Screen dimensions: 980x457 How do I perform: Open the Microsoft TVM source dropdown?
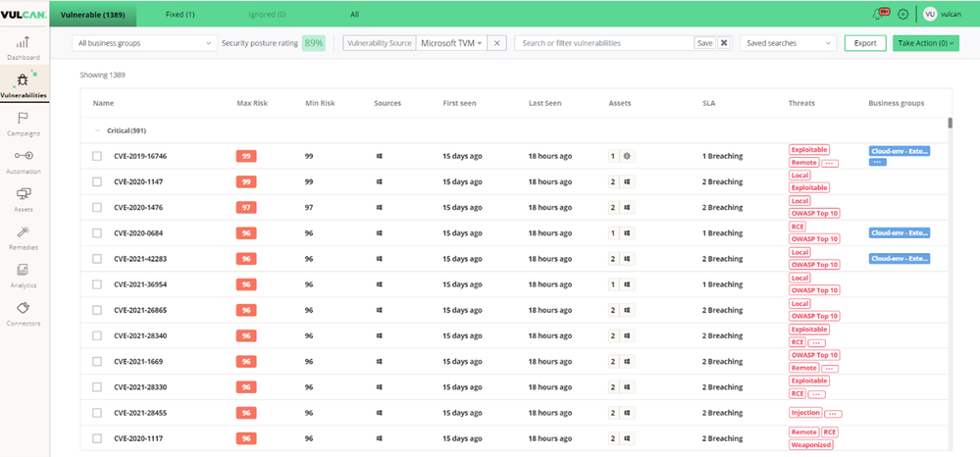click(x=451, y=43)
